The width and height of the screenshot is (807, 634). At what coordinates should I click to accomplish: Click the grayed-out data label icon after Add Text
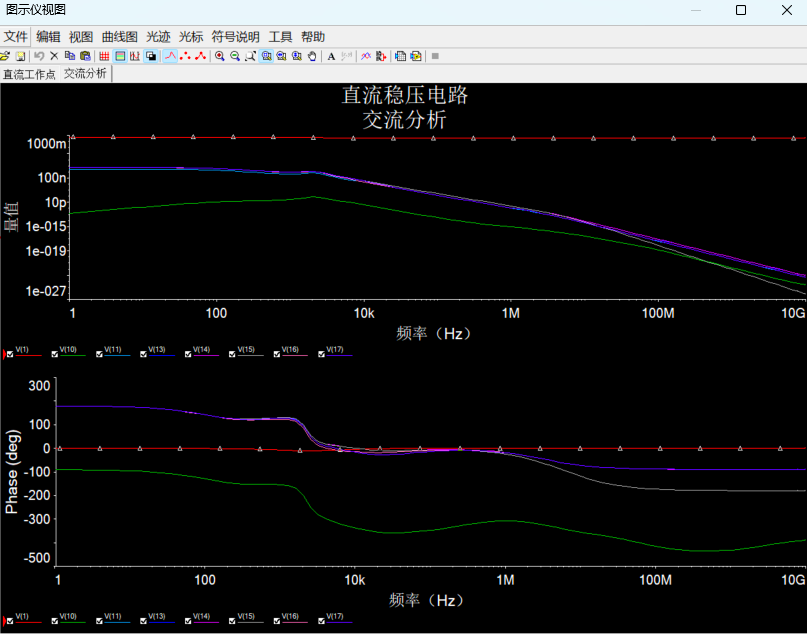coord(347,56)
